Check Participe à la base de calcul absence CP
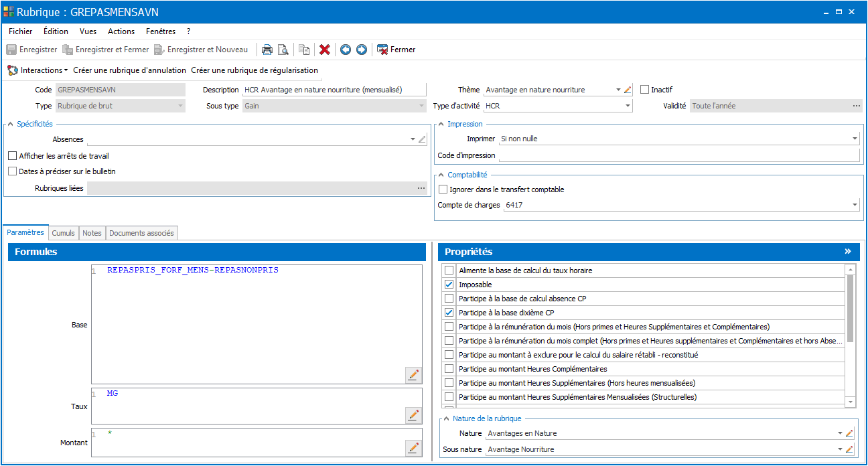The image size is (868, 466). (x=449, y=299)
